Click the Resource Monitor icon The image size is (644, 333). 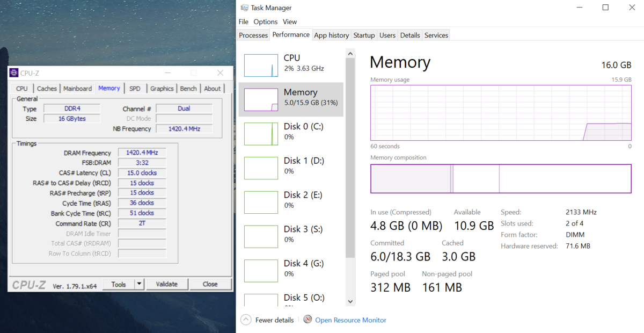pyautogui.click(x=308, y=320)
